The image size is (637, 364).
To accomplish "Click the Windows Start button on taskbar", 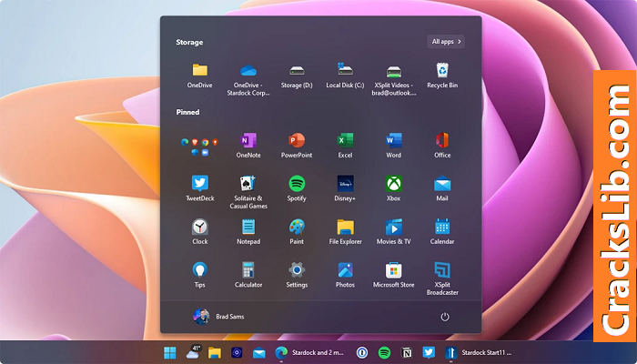I will 170,353.
